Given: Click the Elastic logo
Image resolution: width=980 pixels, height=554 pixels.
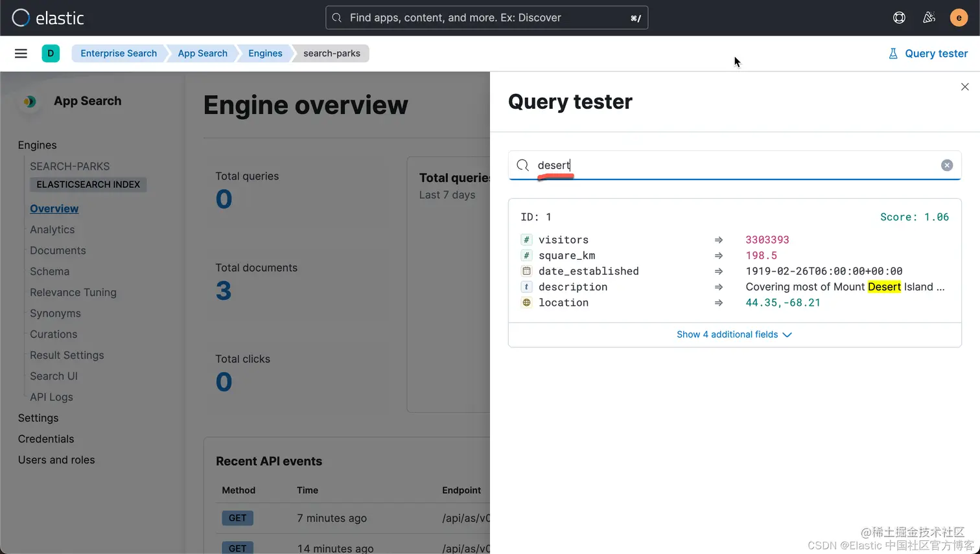Looking at the screenshot, I should click(x=48, y=17).
